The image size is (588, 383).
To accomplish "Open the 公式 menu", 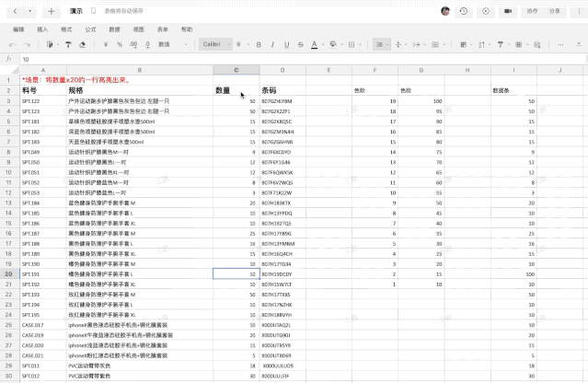I will click(90, 29).
